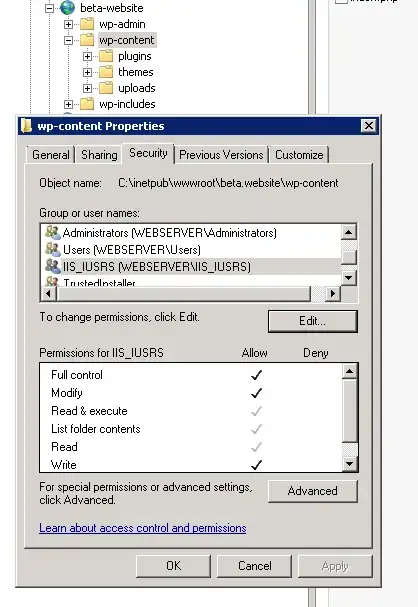Click the Edit... permissions button
The height and width of the screenshot is (607, 418).
coord(313,321)
